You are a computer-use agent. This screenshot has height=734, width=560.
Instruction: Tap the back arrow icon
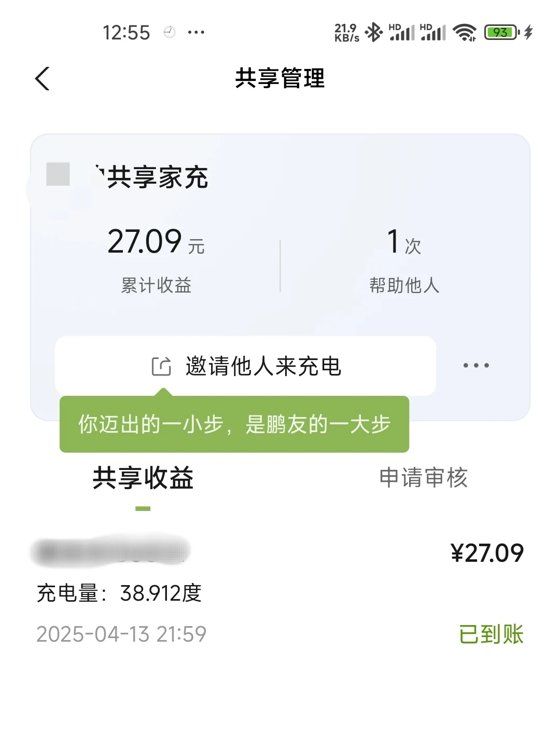click(43, 79)
